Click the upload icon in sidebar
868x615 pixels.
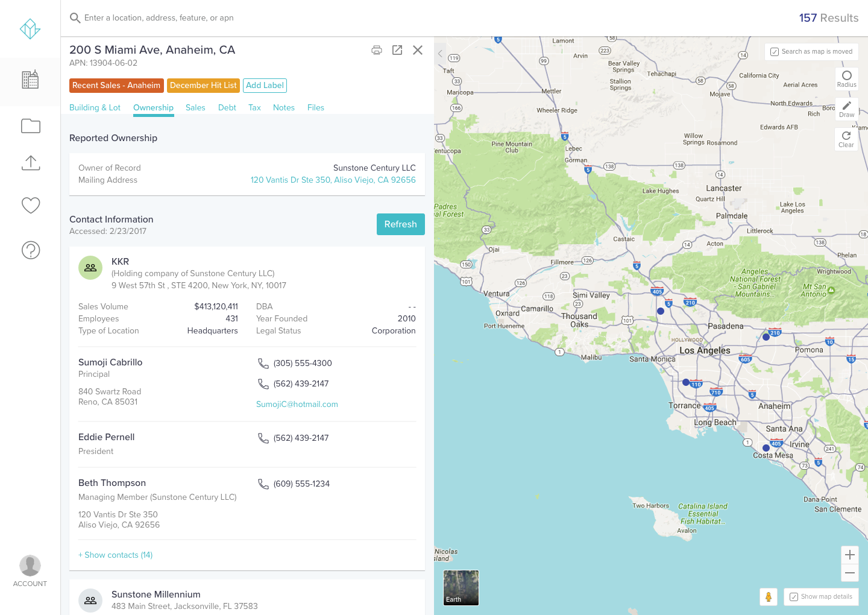pos(31,163)
